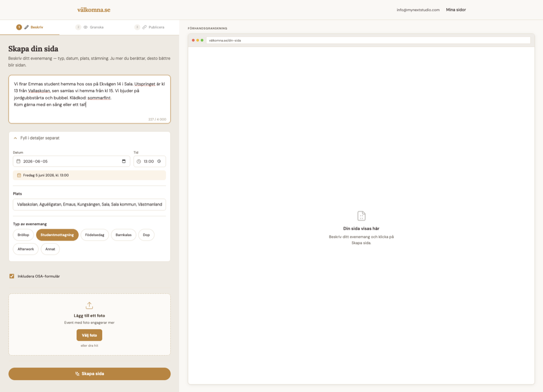Click the event description text area
This screenshot has height=392, width=543.
[x=90, y=99]
